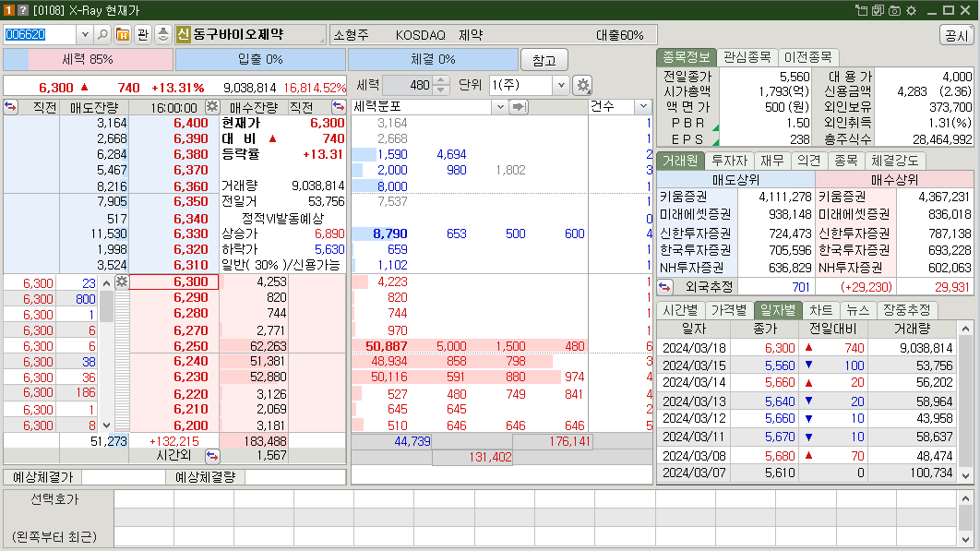The width and height of the screenshot is (980, 551).
Task: Switch to 이전종목 tab
Action: click(808, 57)
